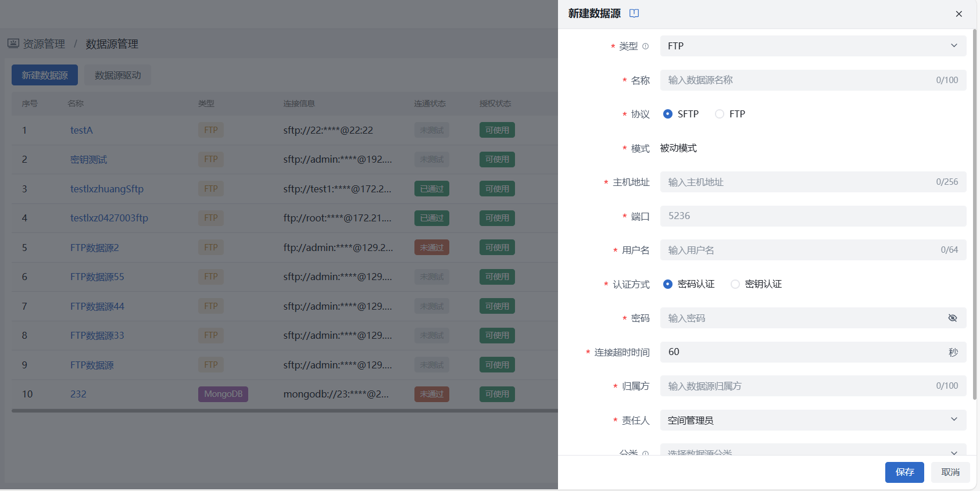Click the 新建数据源 blue button

[x=45, y=75]
